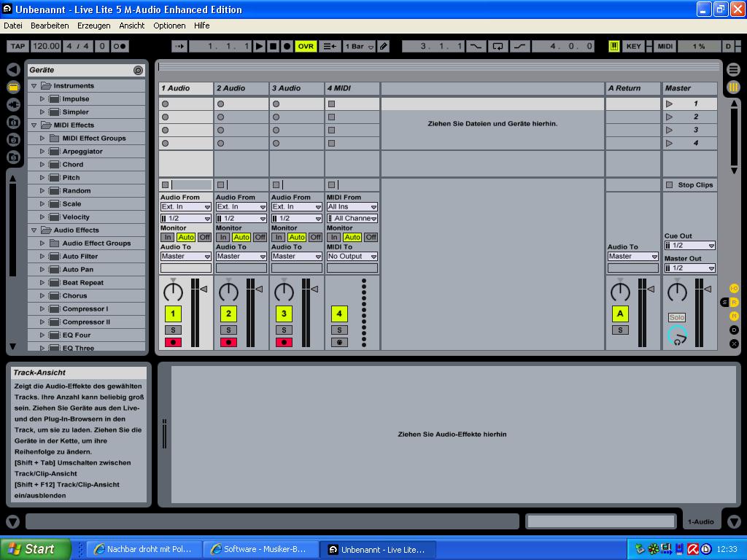Set track 1 Audio Monitor to In
The height and width of the screenshot is (560, 747).
(x=167, y=237)
